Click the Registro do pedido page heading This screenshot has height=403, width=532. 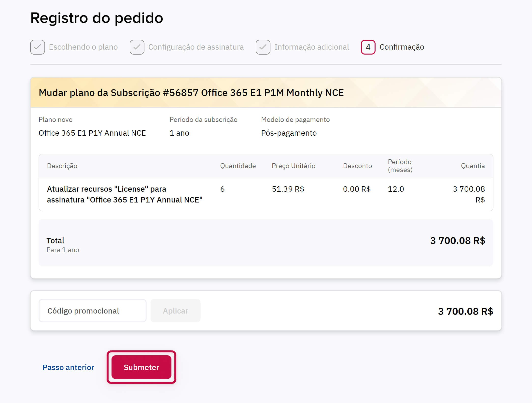97,18
